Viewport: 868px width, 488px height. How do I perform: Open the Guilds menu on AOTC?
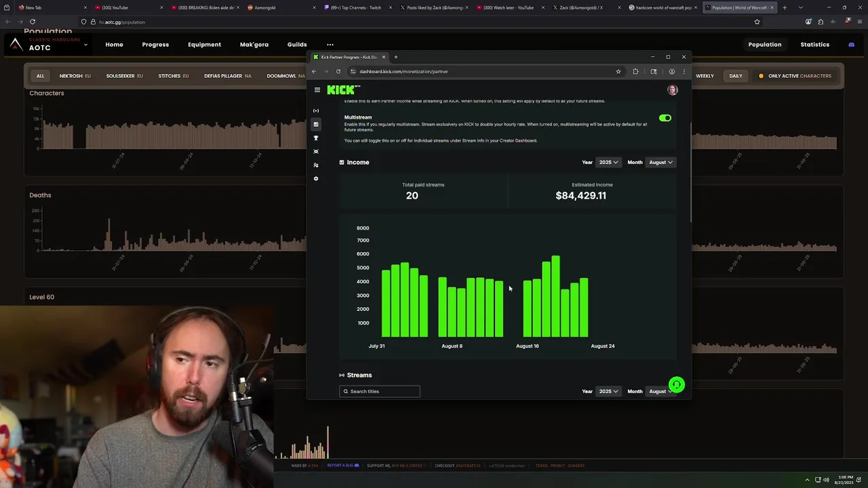[x=297, y=45]
